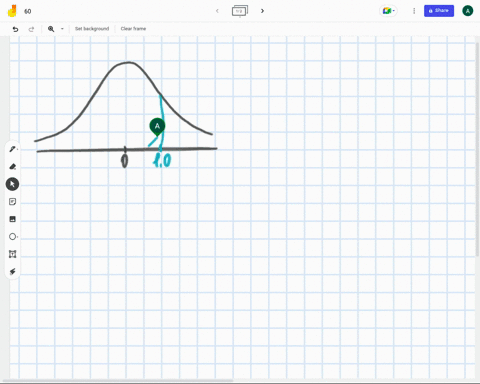480x384 pixels.
Task: Add a sticky note
Action: tap(12, 202)
